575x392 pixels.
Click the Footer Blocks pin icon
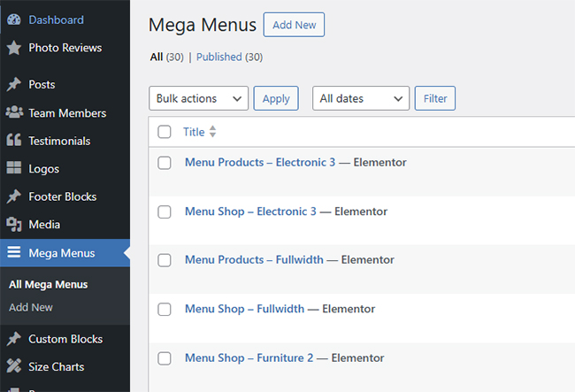tap(14, 196)
